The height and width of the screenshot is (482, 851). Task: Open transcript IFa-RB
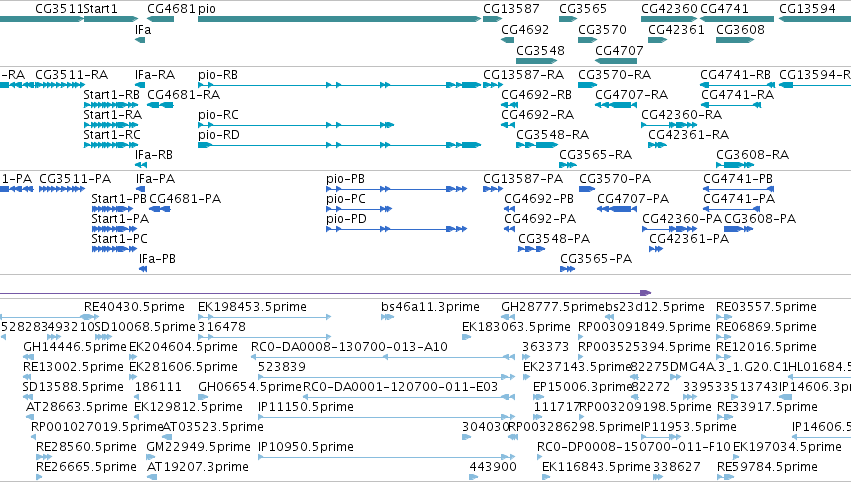coord(154,155)
